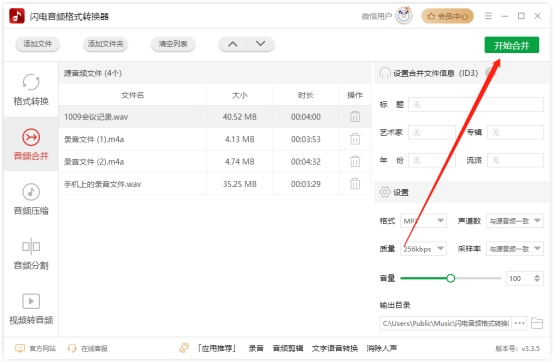
Task: Click the 文字语音转换 link
Action: pyautogui.click(x=335, y=349)
